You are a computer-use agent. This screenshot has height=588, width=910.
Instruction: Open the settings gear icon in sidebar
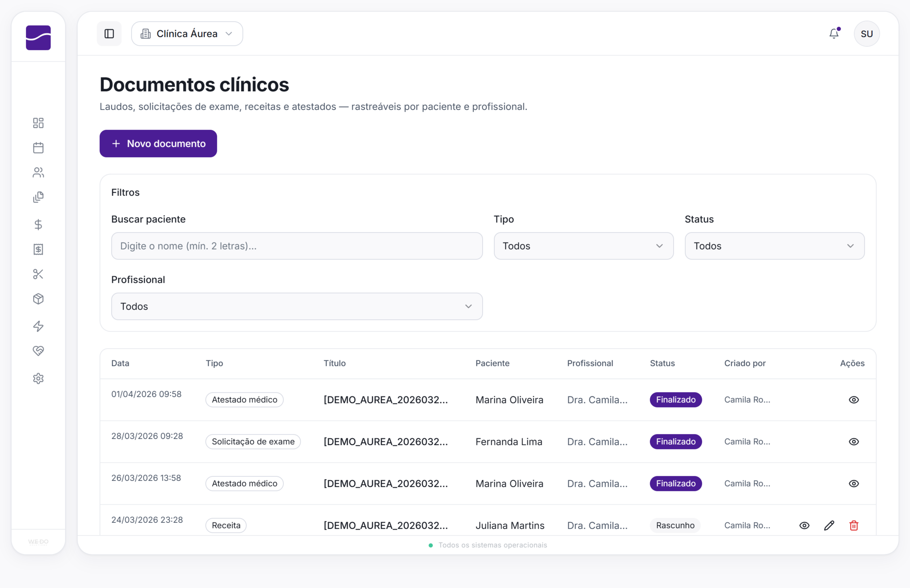coord(38,378)
